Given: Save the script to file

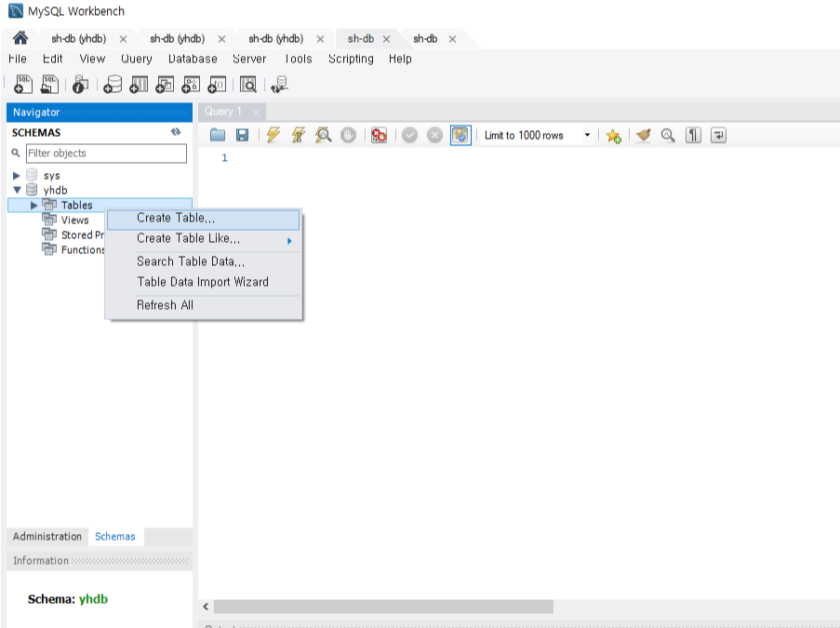Looking at the screenshot, I should coord(242,135).
